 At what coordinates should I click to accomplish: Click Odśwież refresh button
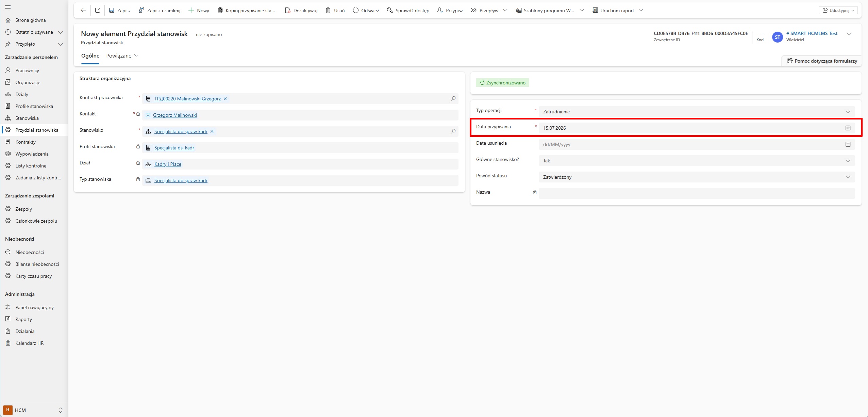pyautogui.click(x=366, y=11)
